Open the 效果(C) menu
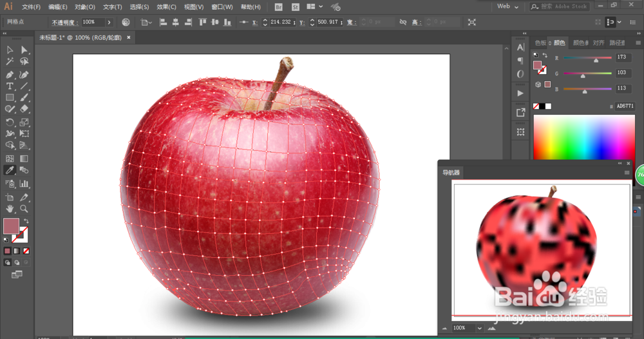 [166, 7]
